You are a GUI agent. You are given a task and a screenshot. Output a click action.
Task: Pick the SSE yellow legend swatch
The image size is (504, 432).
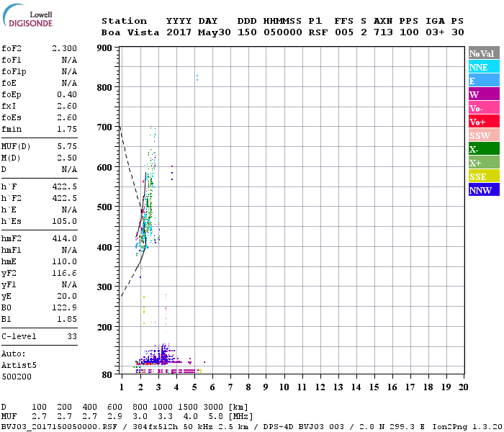pyautogui.click(x=484, y=176)
